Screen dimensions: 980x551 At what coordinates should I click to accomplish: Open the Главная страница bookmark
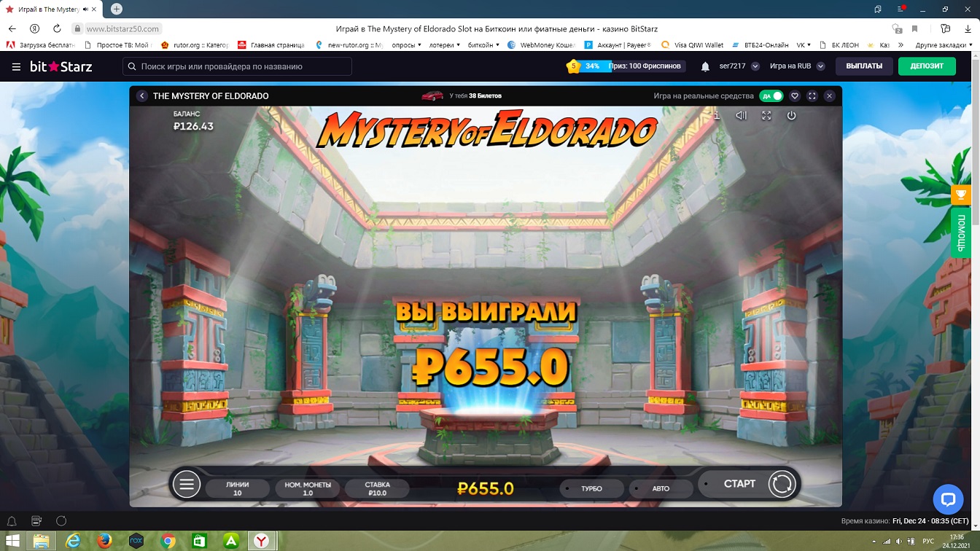click(272, 45)
